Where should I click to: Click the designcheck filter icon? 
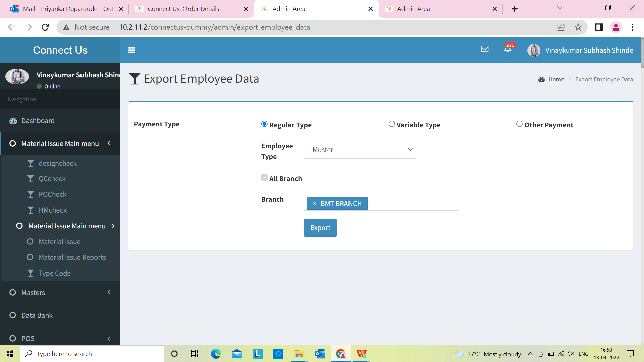[31, 163]
